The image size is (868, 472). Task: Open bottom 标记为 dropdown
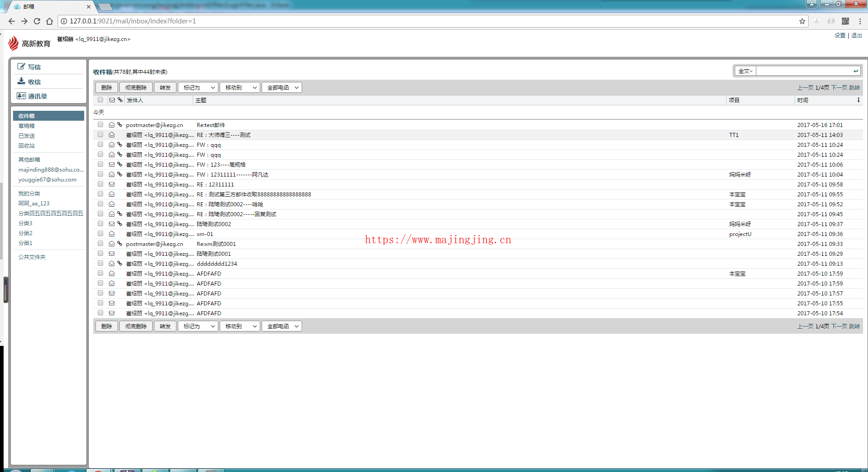click(198, 326)
